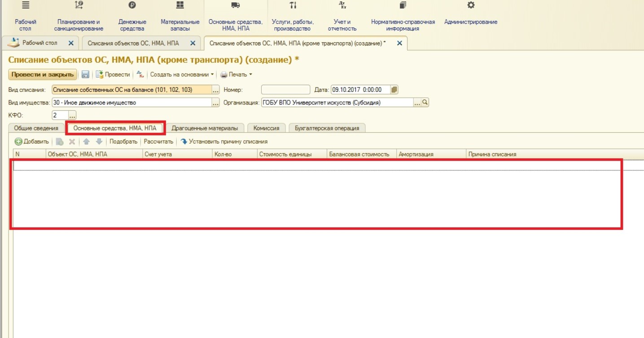Image resolution: width=644 pixels, height=338 pixels.
Task: Open Бухгалтерская операция tab
Action: click(x=327, y=128)
